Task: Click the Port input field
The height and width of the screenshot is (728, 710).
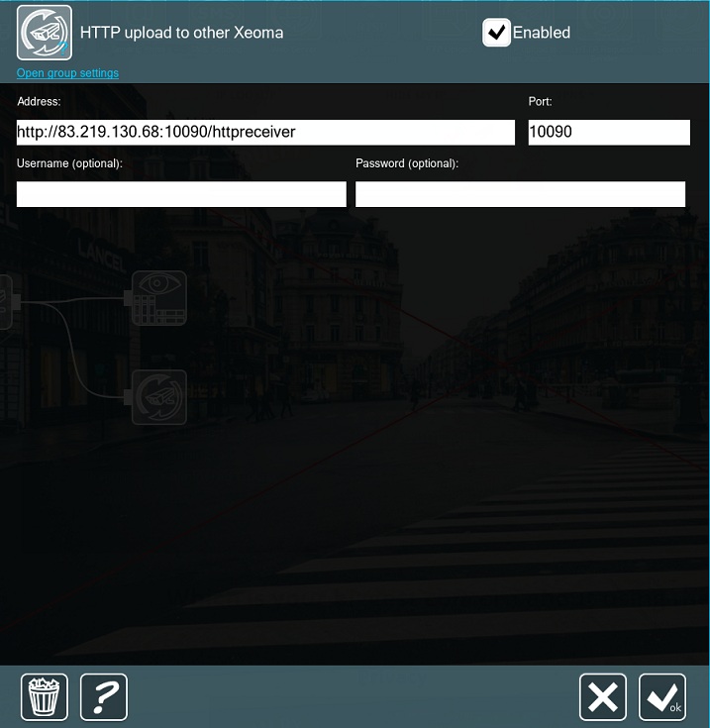Action: (x=609, y=133)
